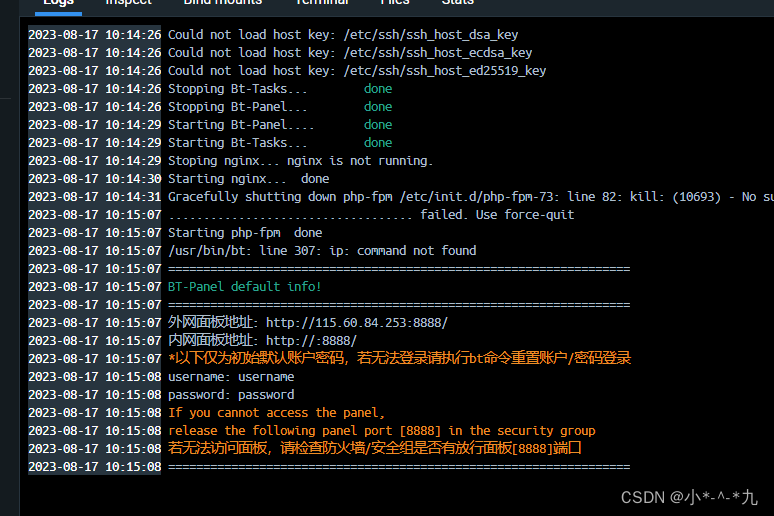Image resolution: width=774 pixels, height=516 pixels.
Task: Click the 'ip: command not found' line
Action: tap(322, 251)
